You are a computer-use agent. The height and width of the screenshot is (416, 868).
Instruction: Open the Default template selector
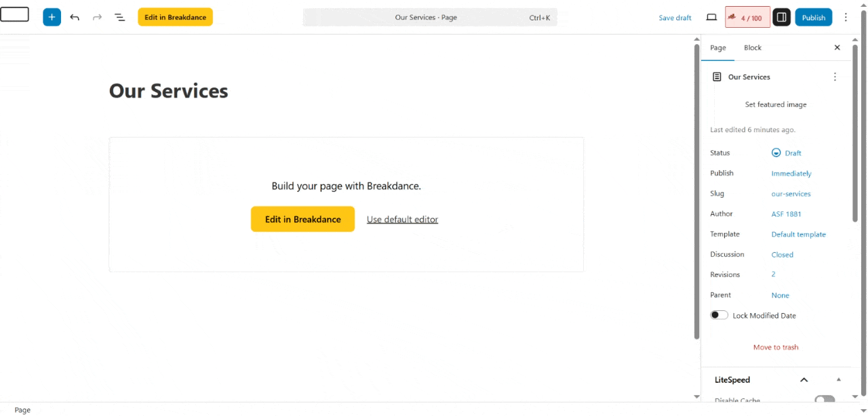798,234
